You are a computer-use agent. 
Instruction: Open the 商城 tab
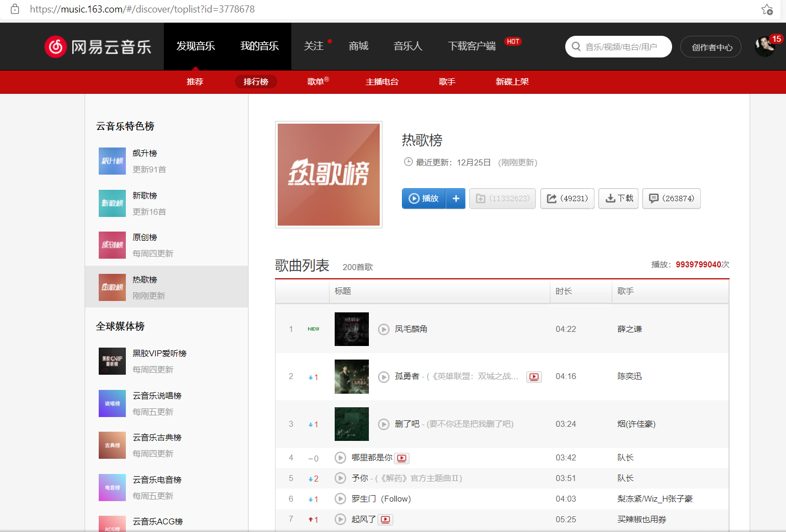point(359,46)
